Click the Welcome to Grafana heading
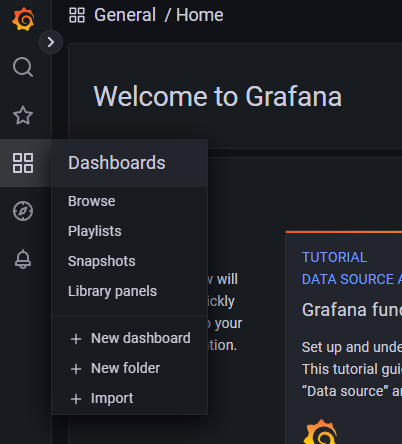 tap(218, 96)
